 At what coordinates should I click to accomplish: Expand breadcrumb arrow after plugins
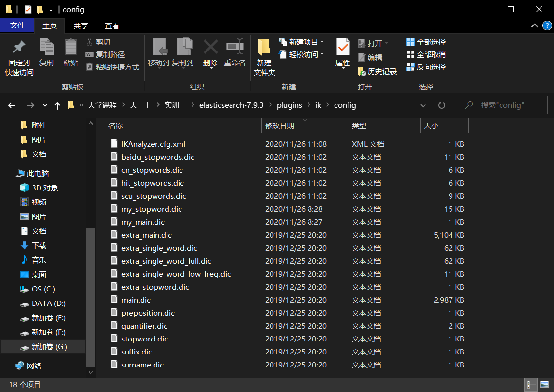[309, 105]
